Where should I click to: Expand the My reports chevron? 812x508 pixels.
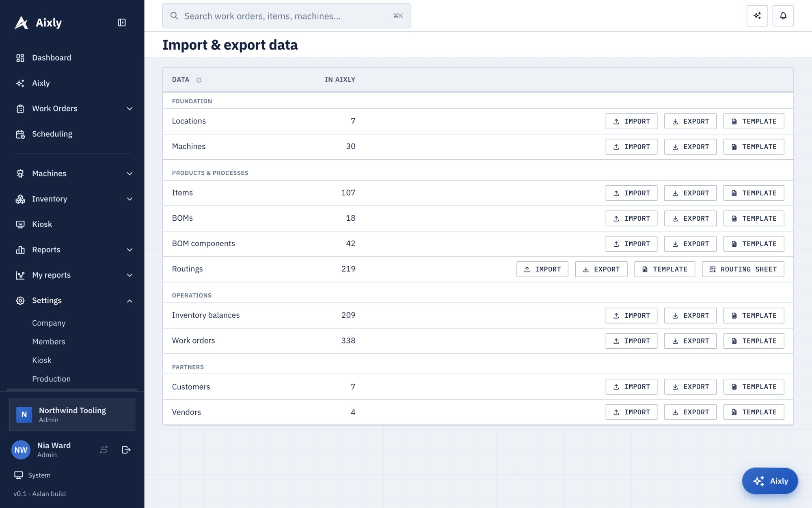point(130,275)
